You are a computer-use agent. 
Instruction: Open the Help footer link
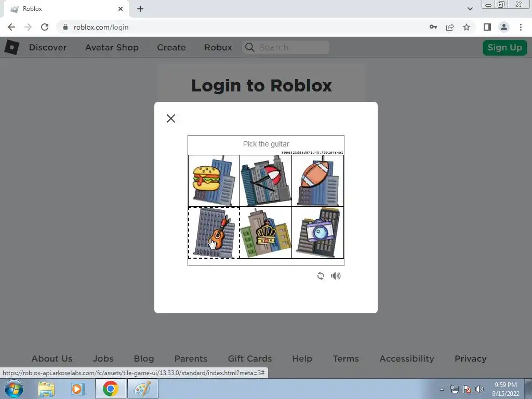tap(302, 358)
